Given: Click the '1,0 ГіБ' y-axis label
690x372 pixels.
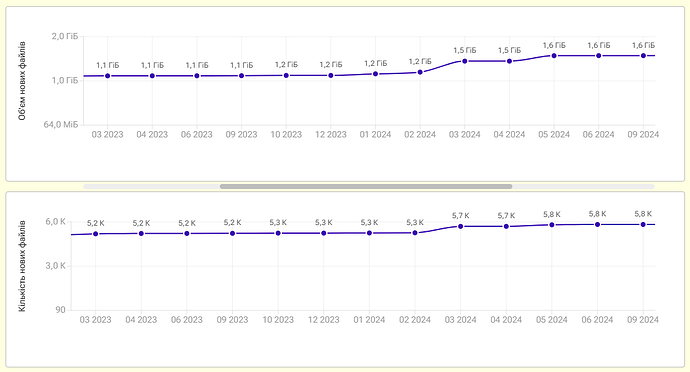Looking at the screenshot, I should click(65, 80).
